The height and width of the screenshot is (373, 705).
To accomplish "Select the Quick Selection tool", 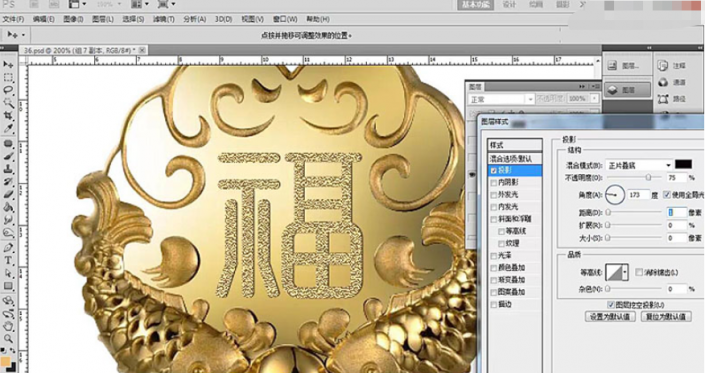I will coord(8,103).
